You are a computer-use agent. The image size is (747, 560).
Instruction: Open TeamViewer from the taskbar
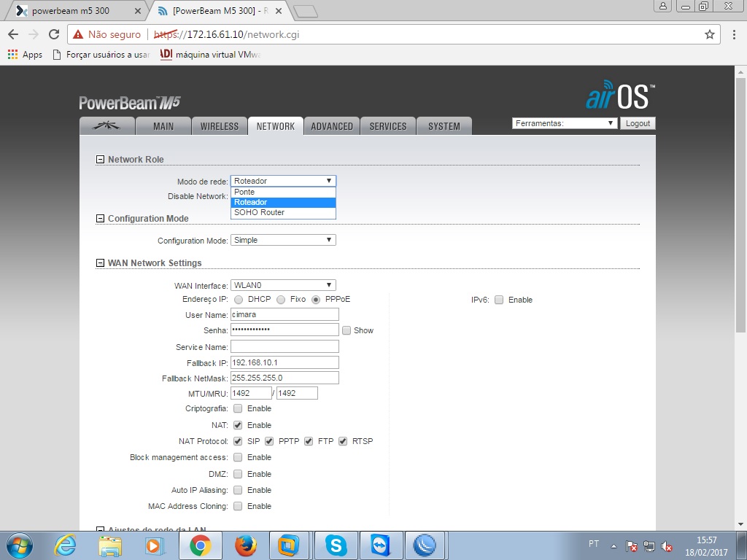coord(381,545)
